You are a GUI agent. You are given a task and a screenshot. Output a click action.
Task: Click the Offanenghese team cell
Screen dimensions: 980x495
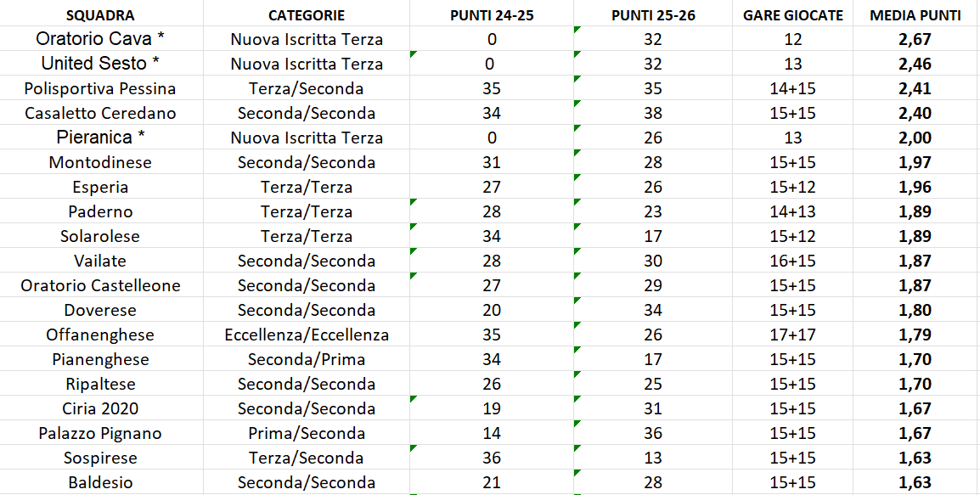(100, 335)
